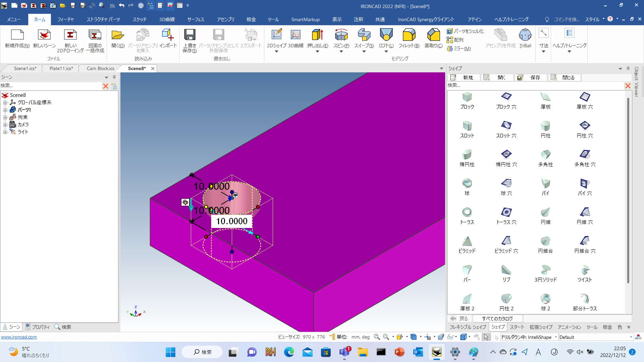The height and width of the screenshot is (362, 644).
Task: Toggle pin on the shape catalog panel
Action: pos(628,68)
